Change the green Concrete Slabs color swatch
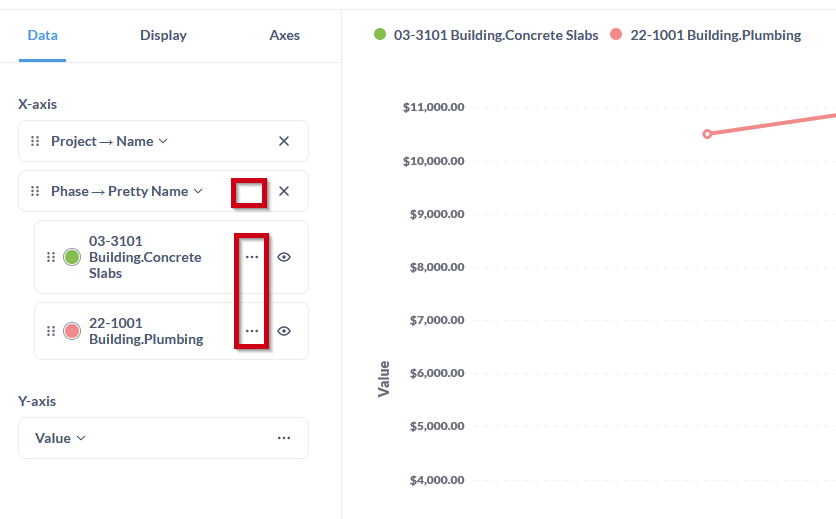 [x=72, y=257]
